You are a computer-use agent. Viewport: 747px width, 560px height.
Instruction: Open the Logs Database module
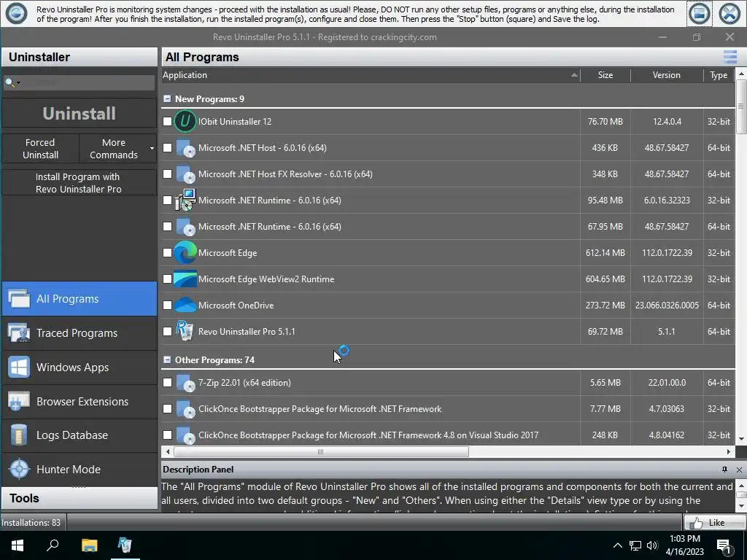(79, 436)
